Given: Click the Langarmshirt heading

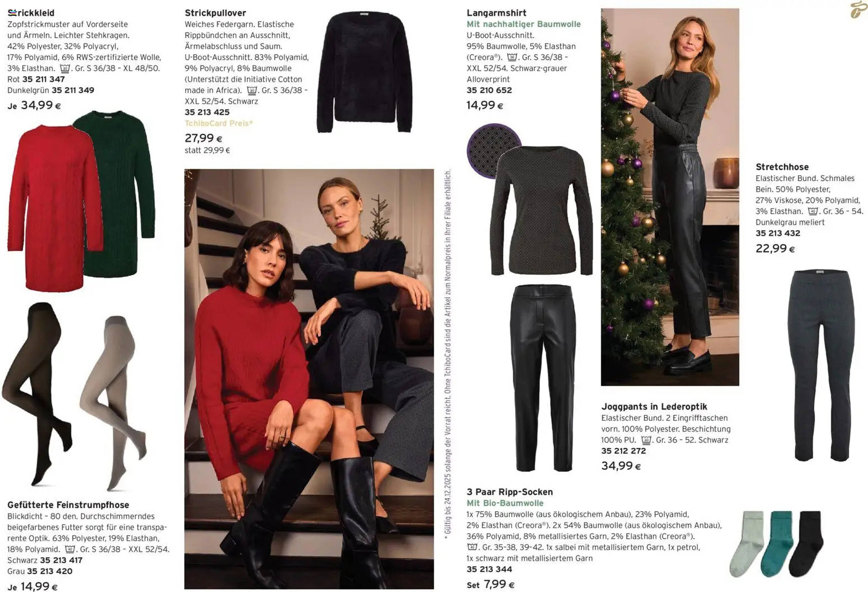Looking at the screenshot, I should click(496, 13).
